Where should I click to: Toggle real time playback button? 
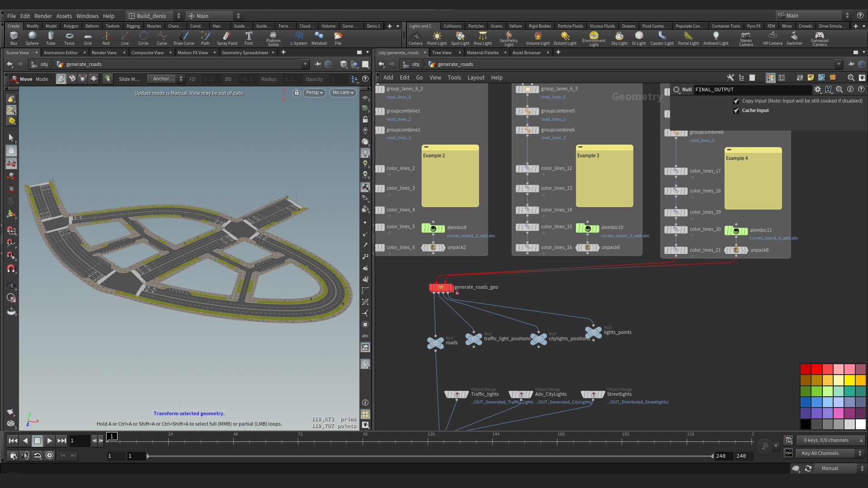[49, 455]
